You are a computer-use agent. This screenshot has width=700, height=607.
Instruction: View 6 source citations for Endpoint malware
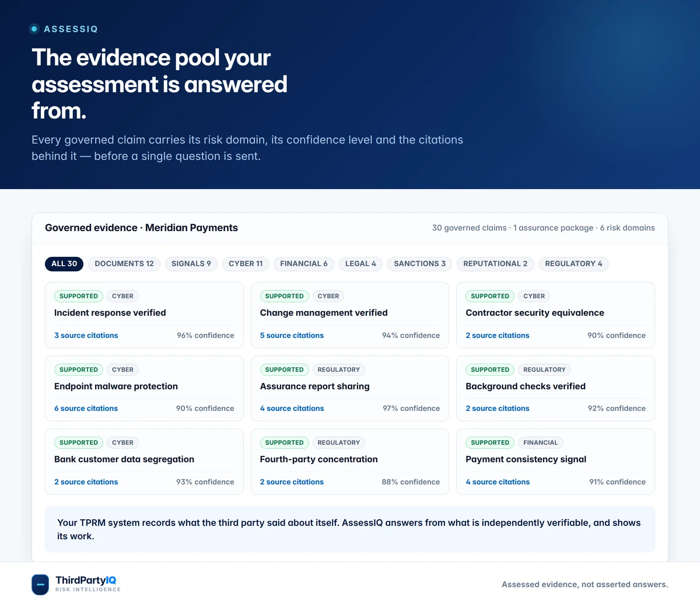point(86,409)
